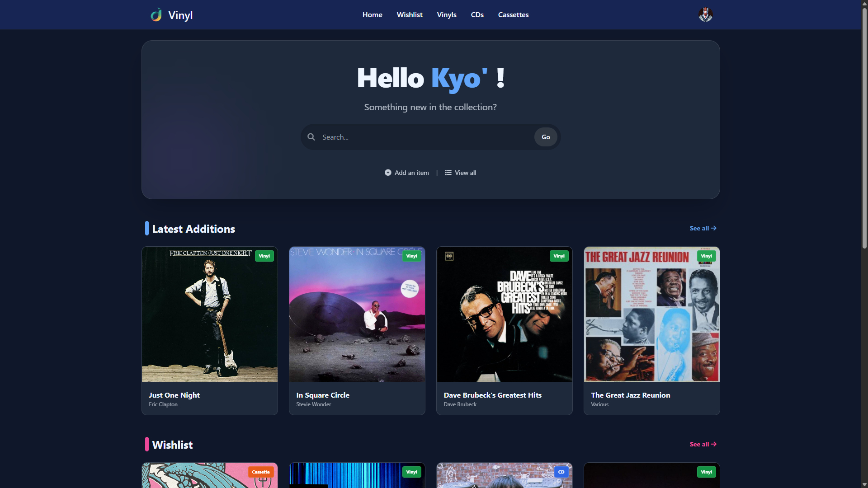The width and height of the screenshot is (868, 488).
Task: Click the Vinyl badge on In Square Circle
Action: pyautogui.click(x=412, y=256)
